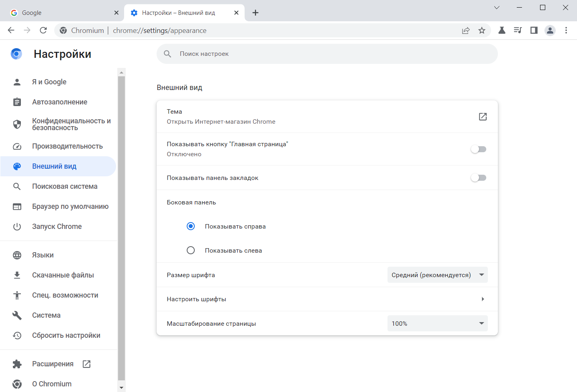Click the back navigation arrow
This screenshot has width=577, height=392.
pos(11,30)
